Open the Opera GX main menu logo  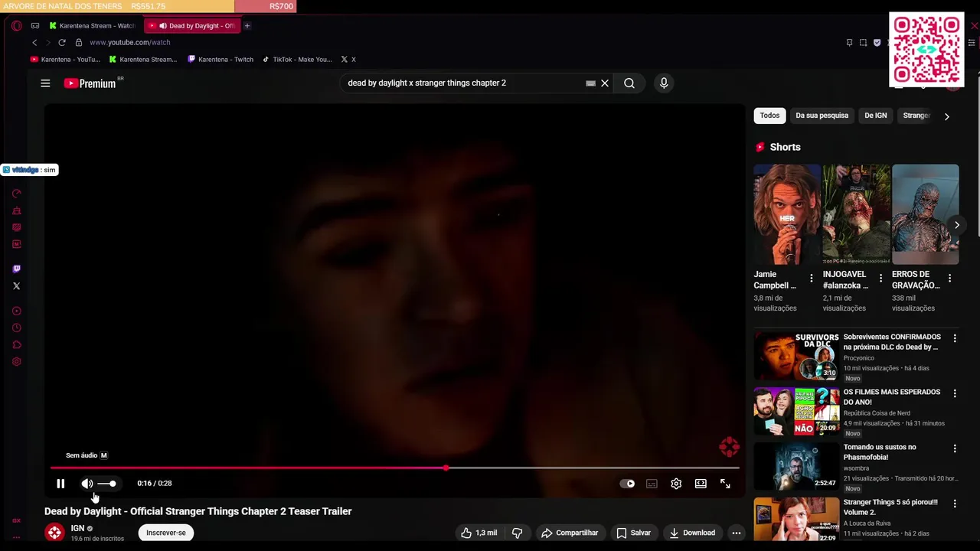click(16, 26)
